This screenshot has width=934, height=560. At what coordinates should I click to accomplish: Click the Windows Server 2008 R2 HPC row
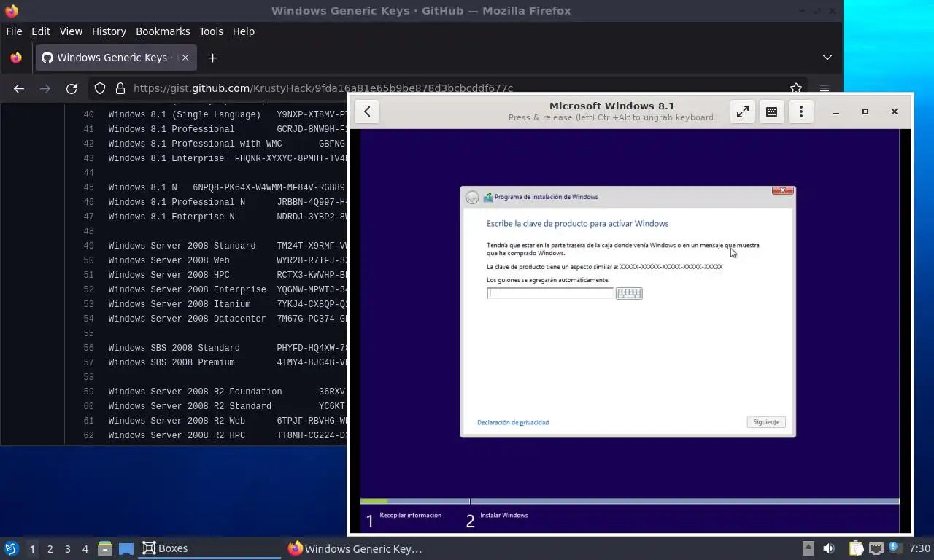click(x=227, y=435)
